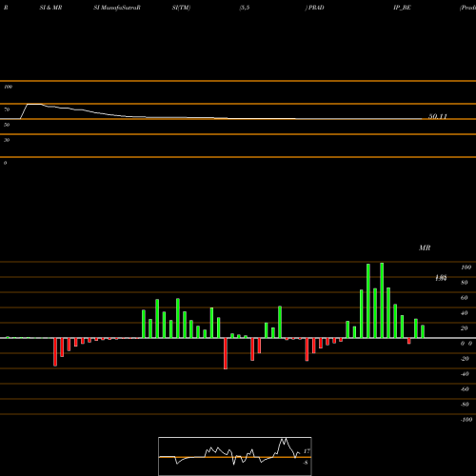This screenshot has width=476, height=476.
Task: Click the '-100' label on MR axis
Action: (466, 420)
